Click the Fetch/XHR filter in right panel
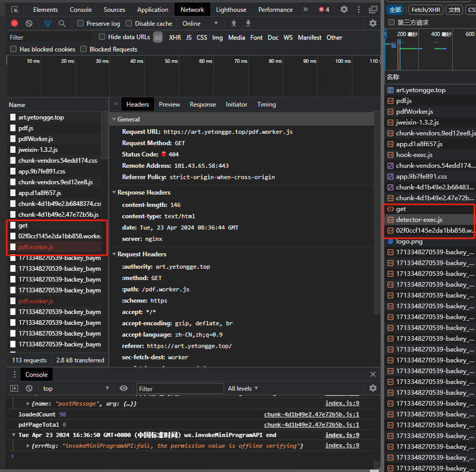This screenshot has height=472, width=476. 426,10
